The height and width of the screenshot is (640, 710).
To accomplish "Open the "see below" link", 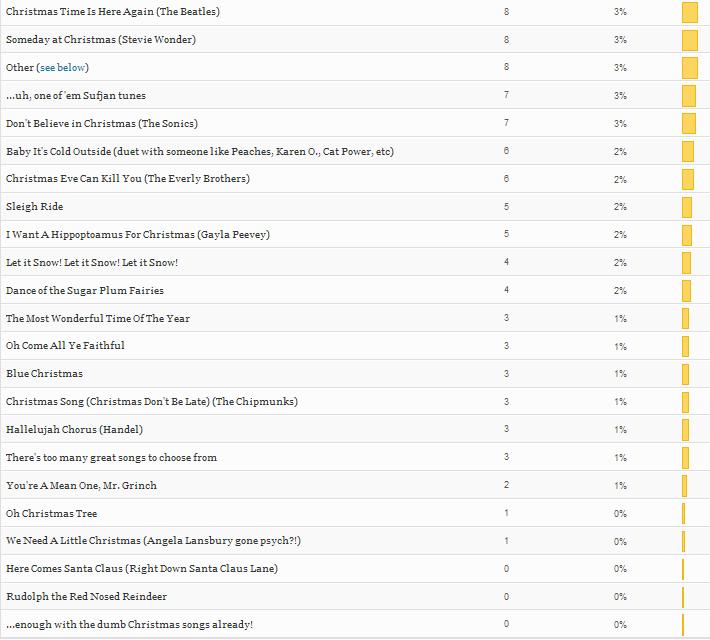I will click(x=62, y=67).
